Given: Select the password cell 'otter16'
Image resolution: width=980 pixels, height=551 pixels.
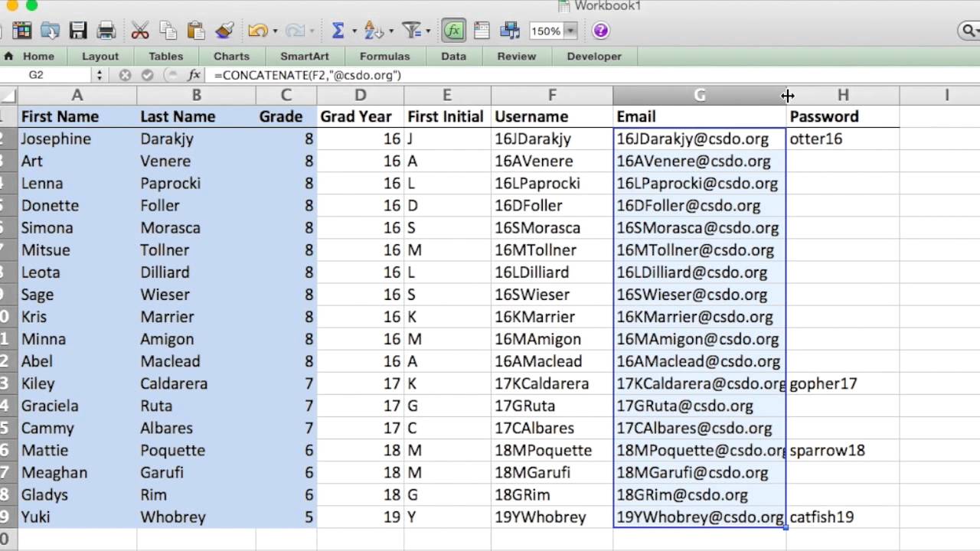Looking at the screenshot, I should [843, 139].
